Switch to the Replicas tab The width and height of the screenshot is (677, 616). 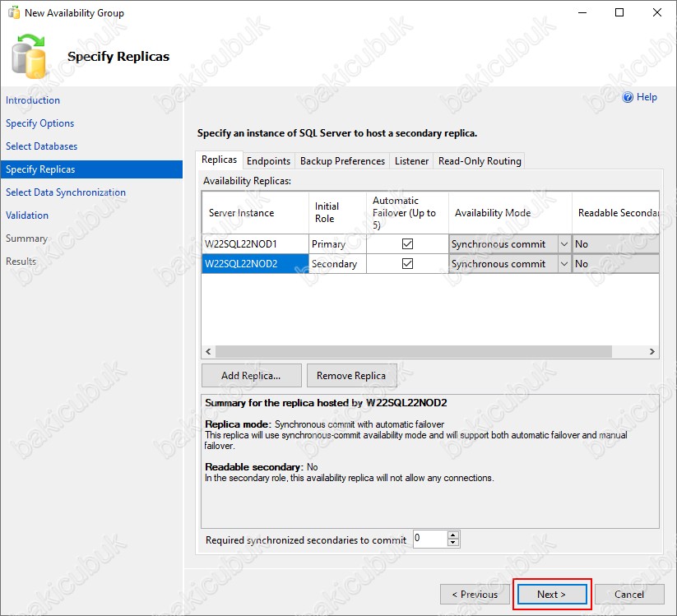pyautogui.click(x=219, y=160)
